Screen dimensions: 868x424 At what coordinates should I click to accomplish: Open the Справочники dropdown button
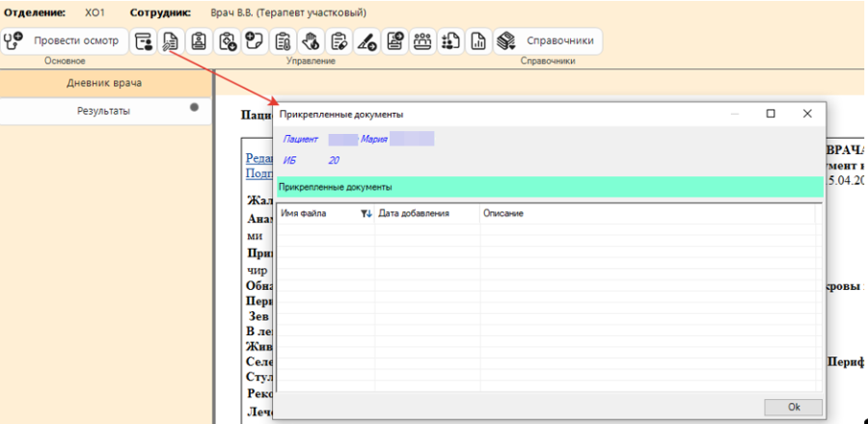548,40
